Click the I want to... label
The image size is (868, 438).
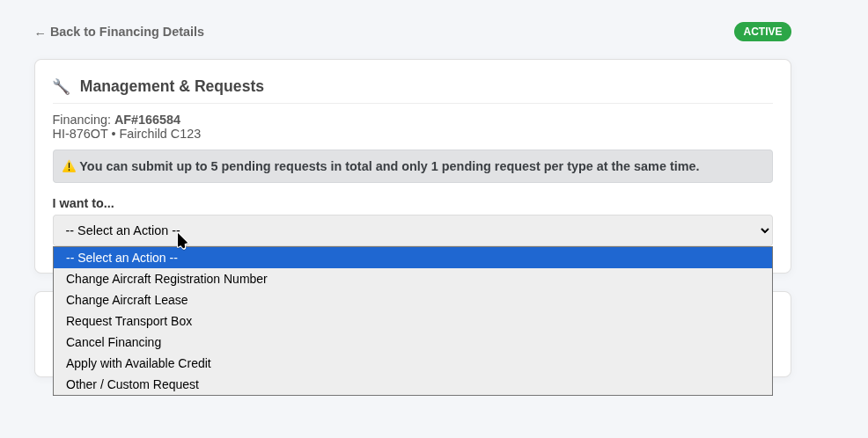tap(83, 203)
